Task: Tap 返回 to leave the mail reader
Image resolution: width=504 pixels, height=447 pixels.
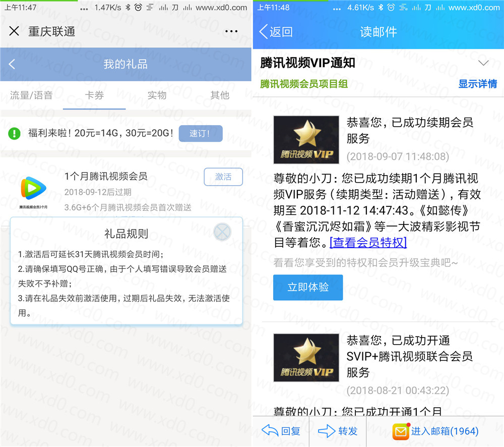Action: click(x=276, y=32)
